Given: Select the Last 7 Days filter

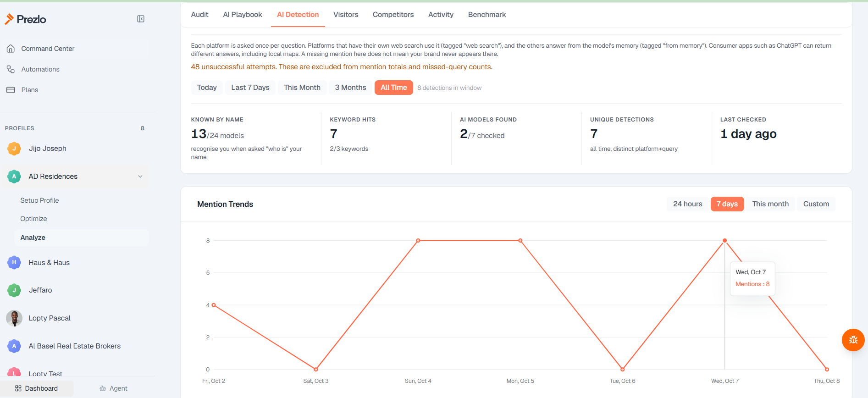Looking at the screenshot, I should point(250,88).
